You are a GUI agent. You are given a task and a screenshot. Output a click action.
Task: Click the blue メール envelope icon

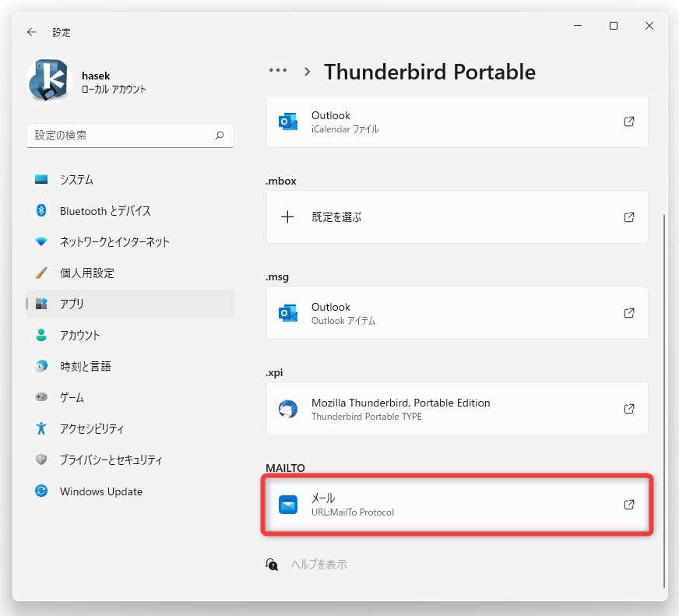coord(288,505)
